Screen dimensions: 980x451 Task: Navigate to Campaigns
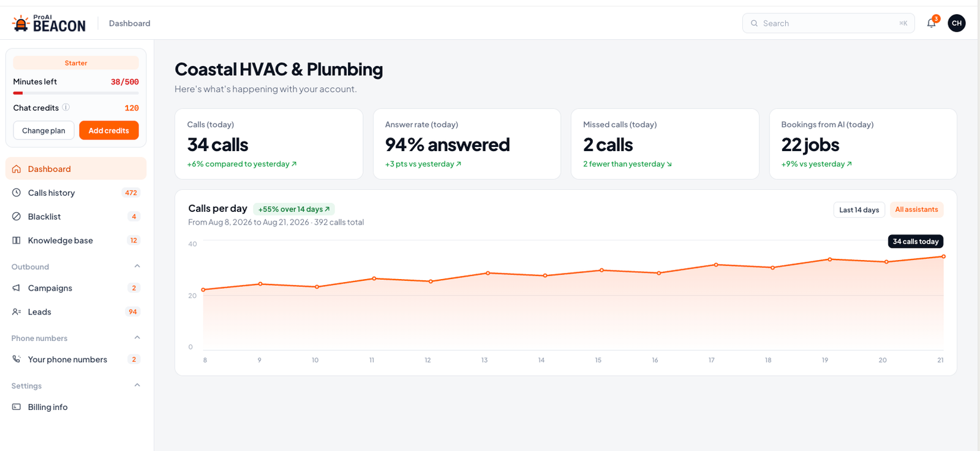[x=76, y=288]
